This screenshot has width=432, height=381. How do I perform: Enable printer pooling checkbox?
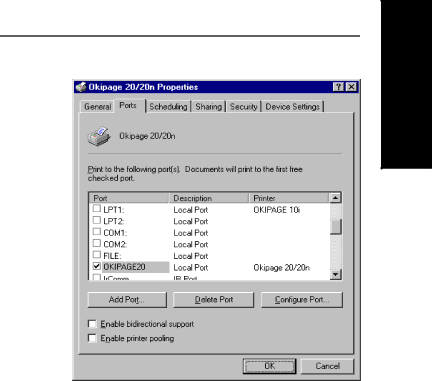point(92,338)
